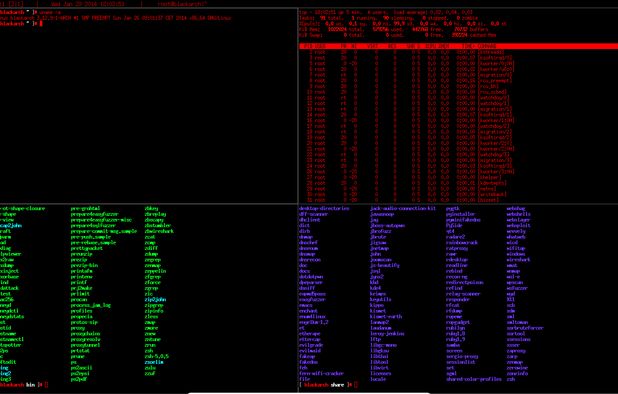Select javasnoop in the share listing
Screen dimensions: 618x394
(382, 214)
